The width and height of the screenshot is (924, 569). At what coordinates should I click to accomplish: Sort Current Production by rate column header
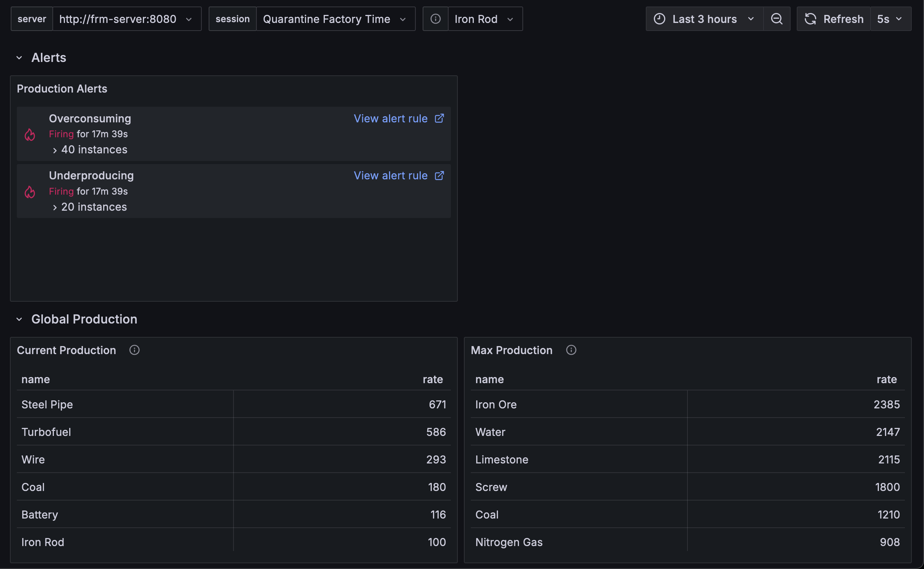pos(433,379)
